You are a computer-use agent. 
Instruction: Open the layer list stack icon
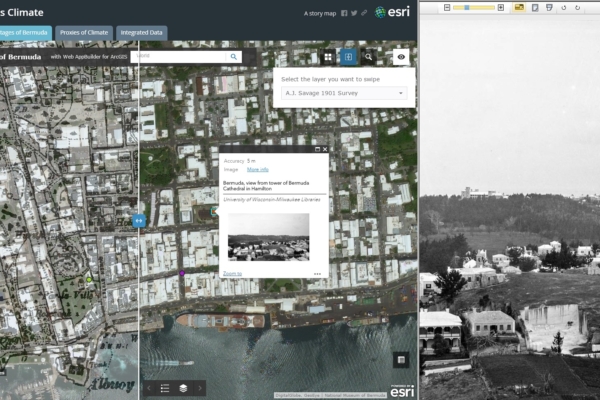(183, 388)
